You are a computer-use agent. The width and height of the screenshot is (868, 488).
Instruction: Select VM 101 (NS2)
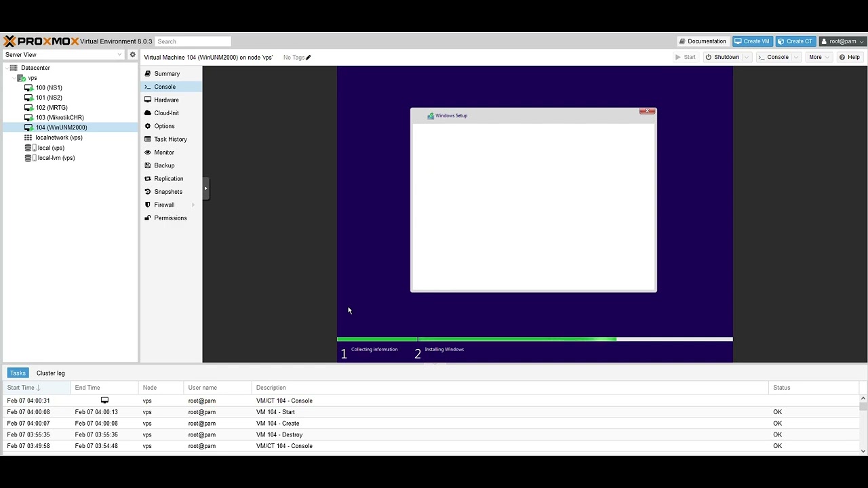(49, 98)
